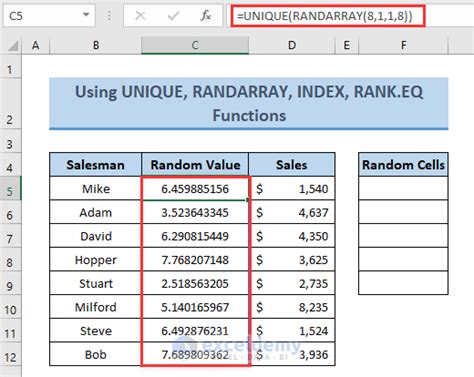Click the Name Box showing C5

point(49,15)
